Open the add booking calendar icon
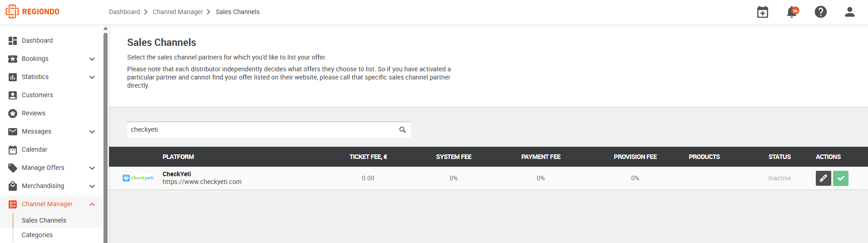 click(x=763, y=12)
